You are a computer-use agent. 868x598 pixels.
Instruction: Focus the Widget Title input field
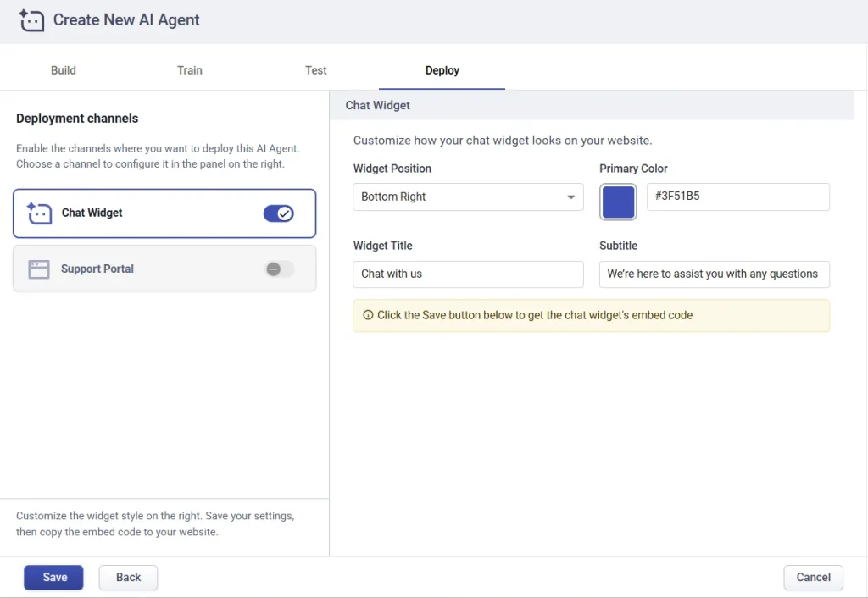coord(468,274)
